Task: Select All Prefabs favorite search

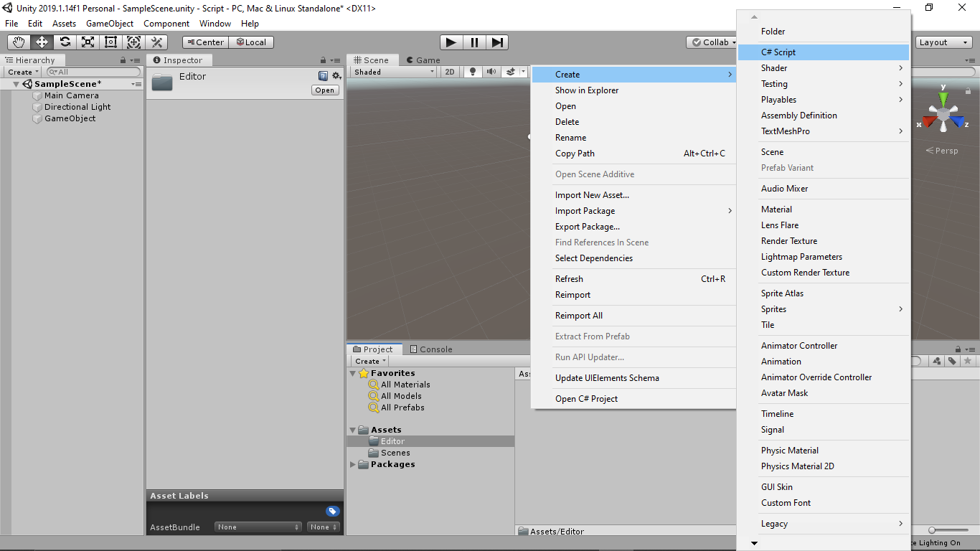Action: tap(402, 408)
